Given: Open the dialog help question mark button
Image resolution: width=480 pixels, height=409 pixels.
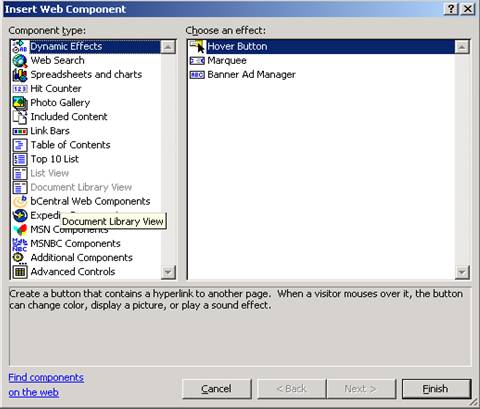Looking at the screenshot, I should (451, 9).
